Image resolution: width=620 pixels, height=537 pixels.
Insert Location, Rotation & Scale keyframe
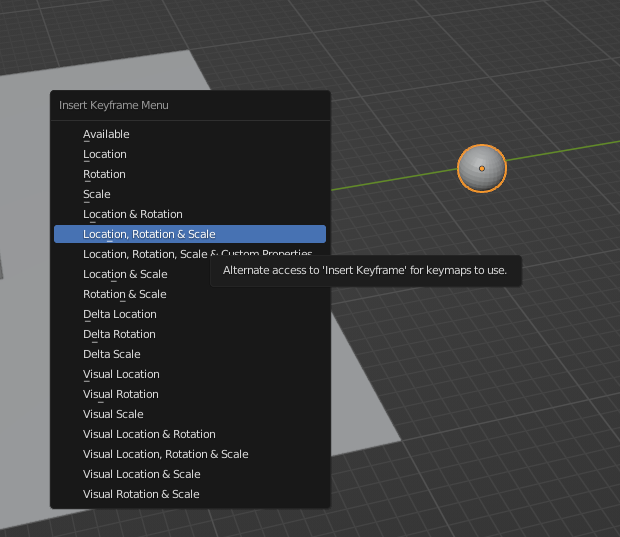pos(190,234)
